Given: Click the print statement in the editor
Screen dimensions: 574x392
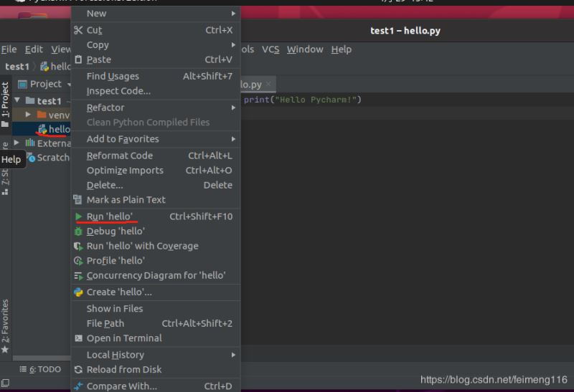Looking at the screenshot, I should coord(302,100).
